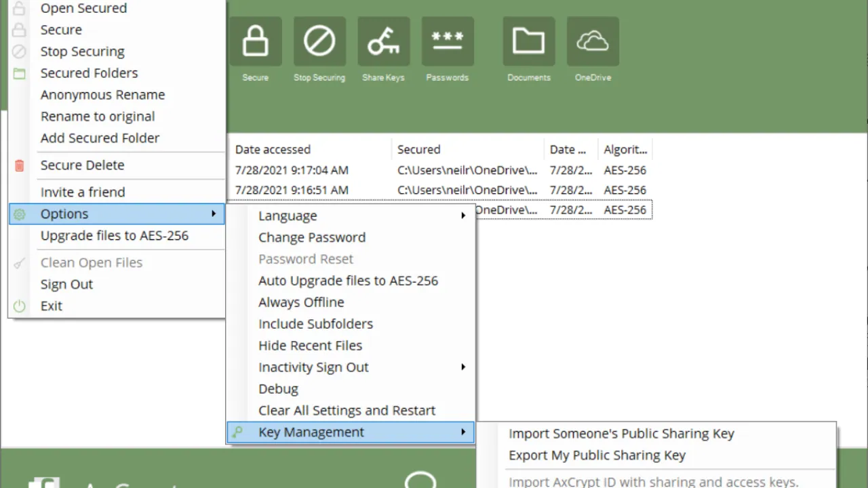Screen dimensions: 868x488
Task: Open the Documents folder toolbar icon
Action: (529, 41)
